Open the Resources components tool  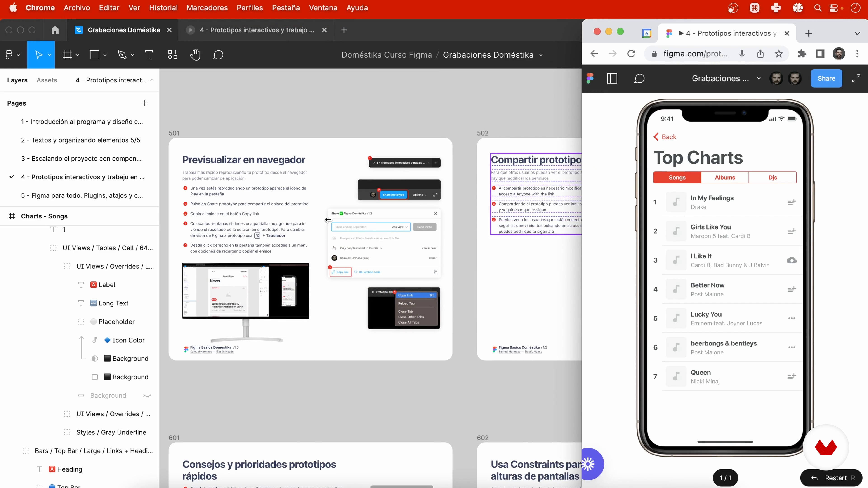click(172, 54)
